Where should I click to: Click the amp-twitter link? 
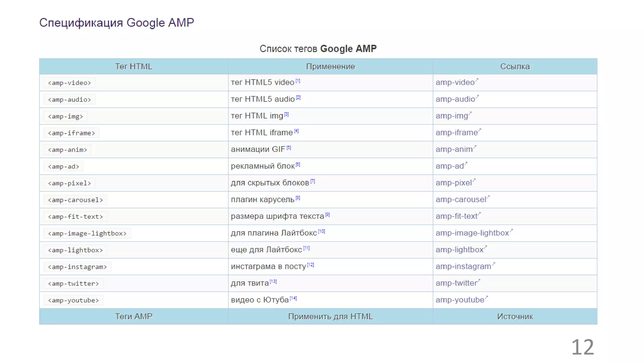pos(456,283)
